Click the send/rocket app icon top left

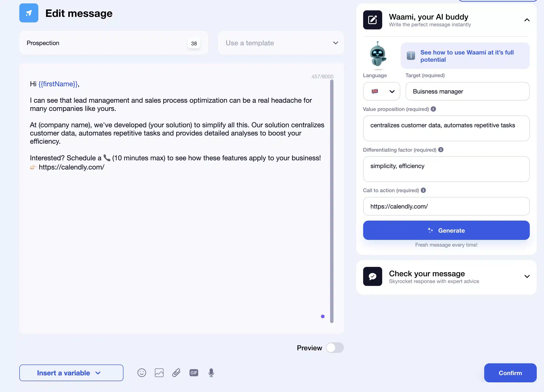tap(29, 13)
